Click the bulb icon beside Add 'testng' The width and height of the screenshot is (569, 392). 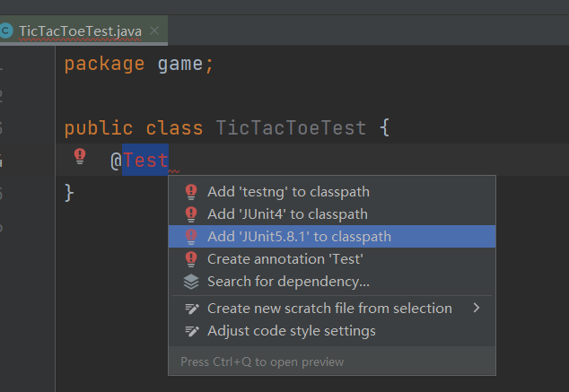click(x=190, y=191)
